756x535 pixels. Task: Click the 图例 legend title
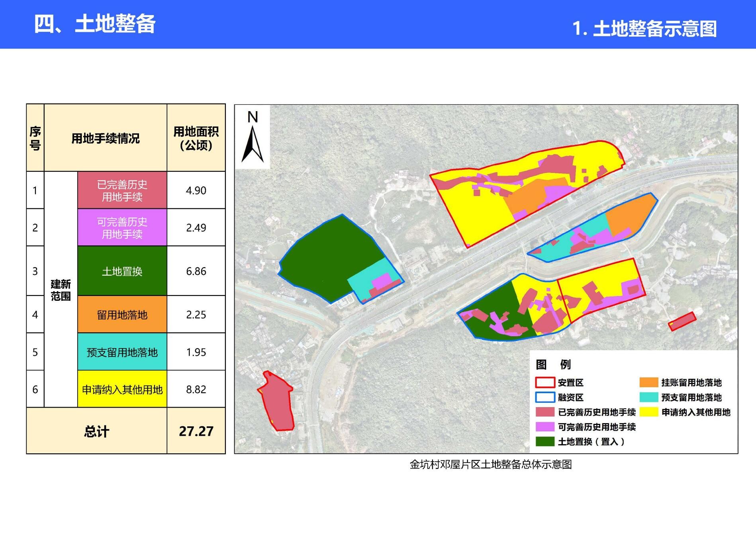[553, 364]
